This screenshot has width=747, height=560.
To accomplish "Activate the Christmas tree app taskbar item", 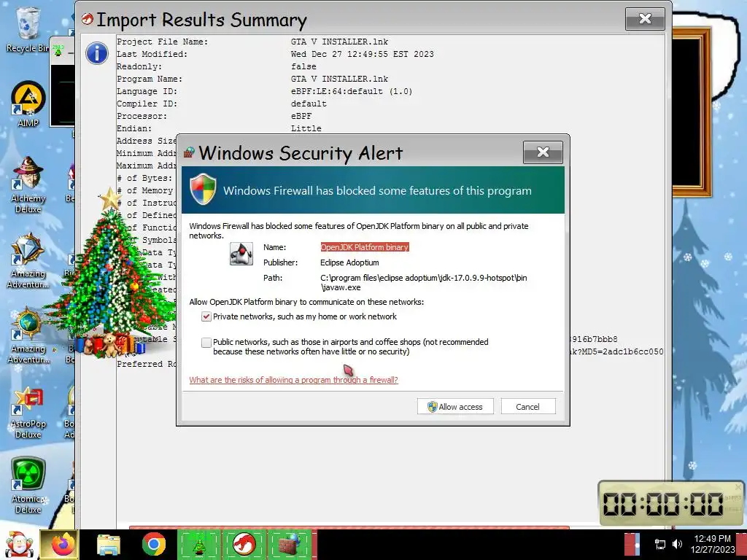I will (199, 545).
